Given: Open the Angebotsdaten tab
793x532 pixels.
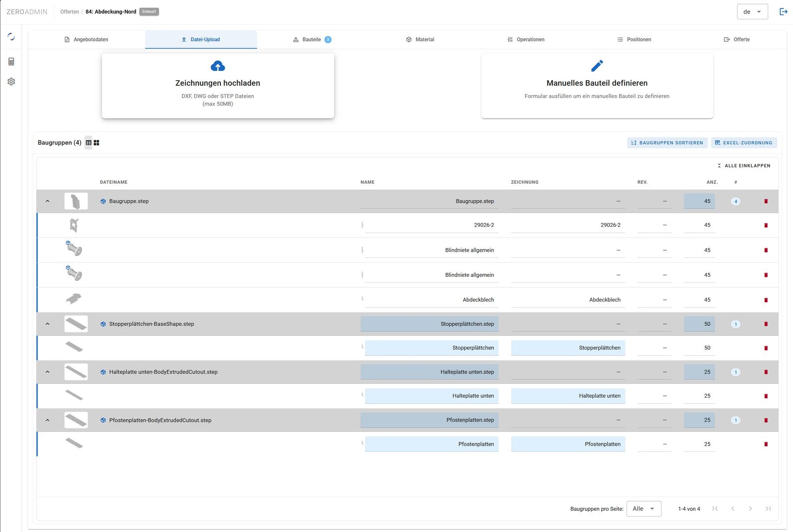Looking at the screenshot, I should coord(86,40).
